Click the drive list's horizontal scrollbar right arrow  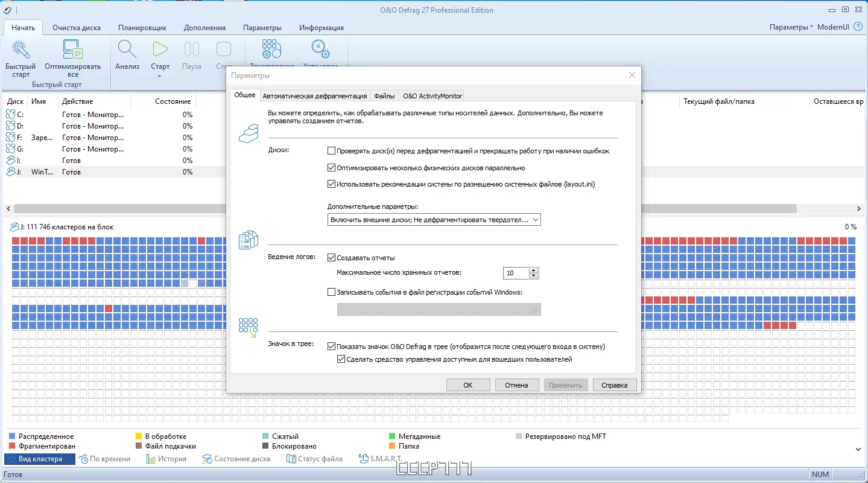(x=858, y=208)
